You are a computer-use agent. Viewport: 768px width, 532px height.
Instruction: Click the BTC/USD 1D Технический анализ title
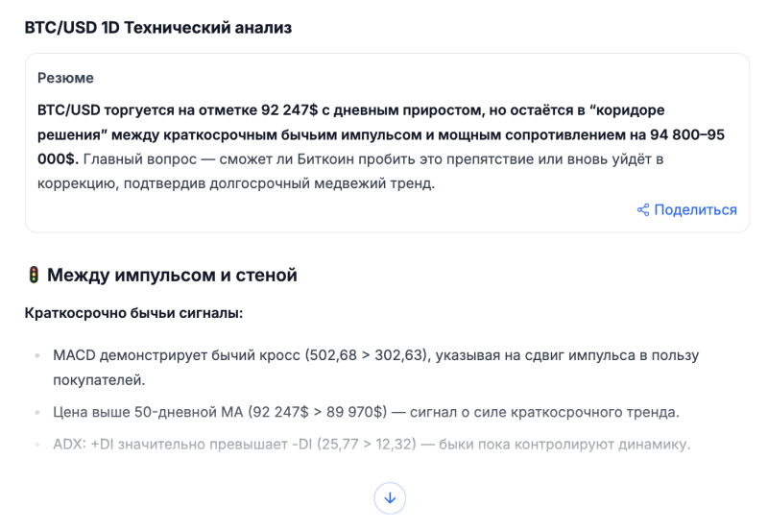(x=158, y=28)
